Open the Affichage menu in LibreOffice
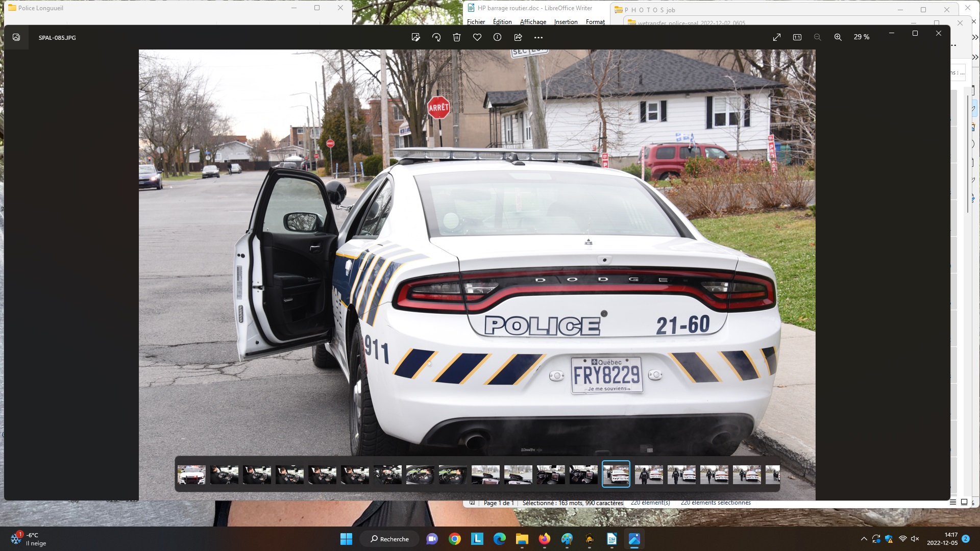This screenshot has width=980, height=551. (x=533, y=22)
